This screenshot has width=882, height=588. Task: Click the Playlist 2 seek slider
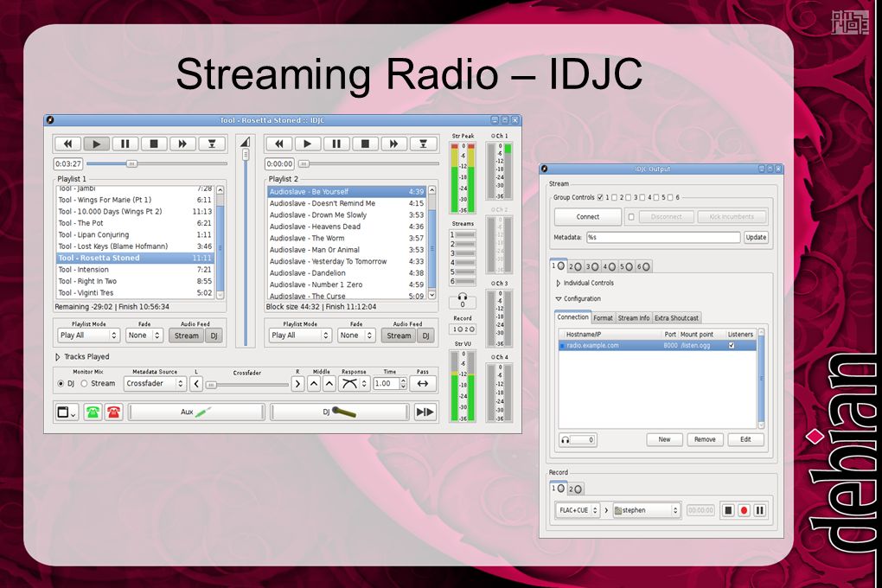tap(368, 163)
